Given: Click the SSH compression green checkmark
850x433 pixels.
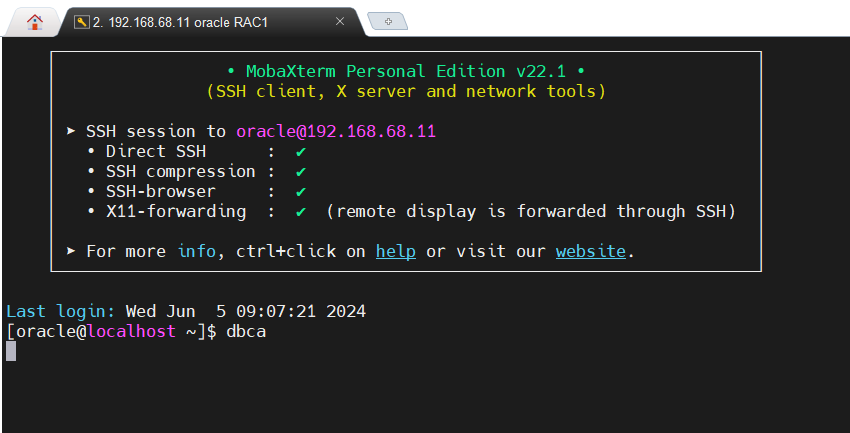Looking at the screenshot, I should coord(301,172).
